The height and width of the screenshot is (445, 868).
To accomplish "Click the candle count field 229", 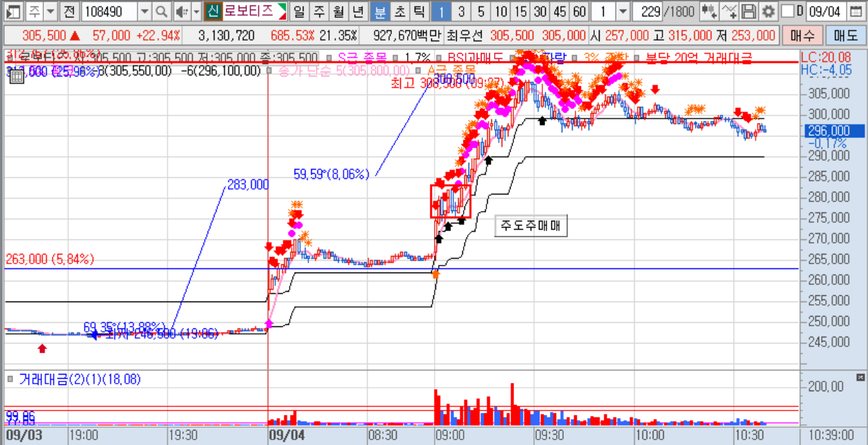I will tap(648, 11).
